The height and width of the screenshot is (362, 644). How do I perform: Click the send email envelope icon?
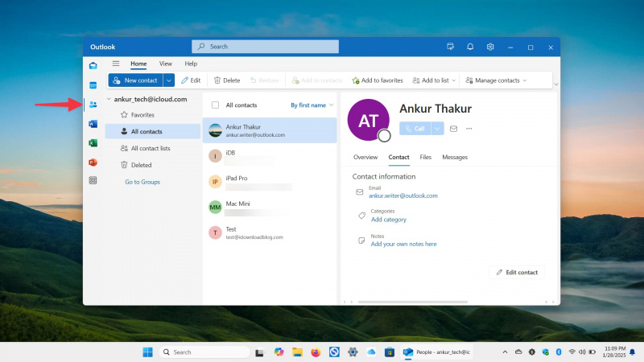pyautogui.click(x=453, y=129)
